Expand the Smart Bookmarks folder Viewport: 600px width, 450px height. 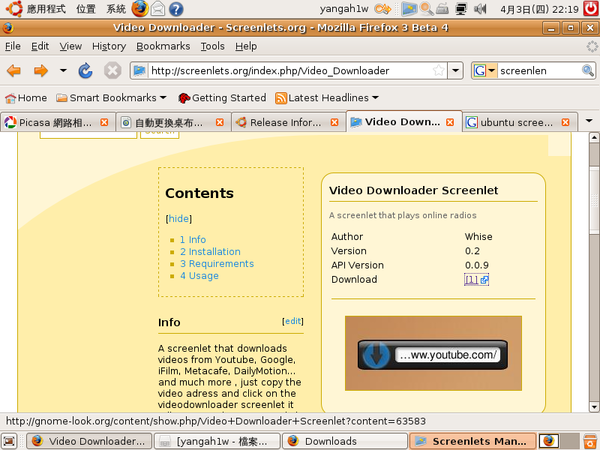111,98
